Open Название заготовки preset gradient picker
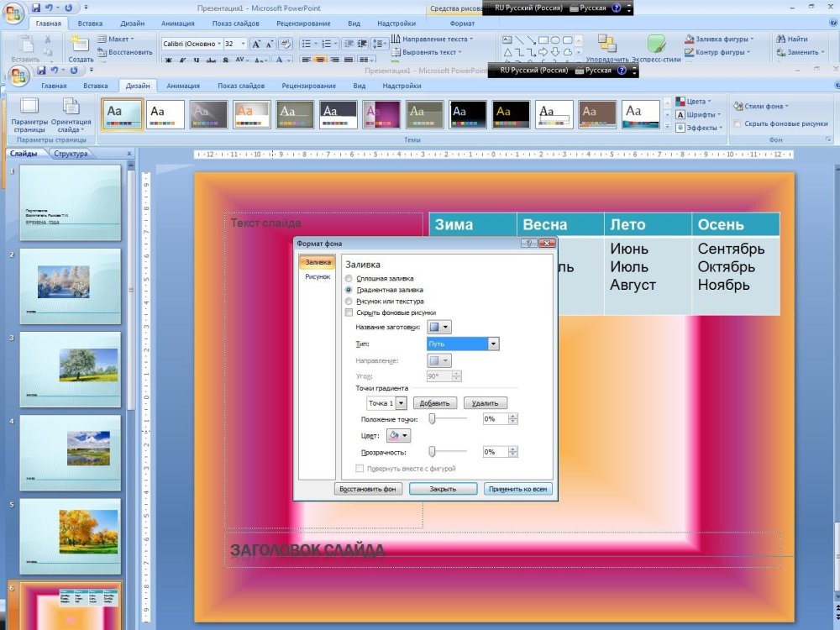This screenshot has height=630, width=840. tap(438, 327)
